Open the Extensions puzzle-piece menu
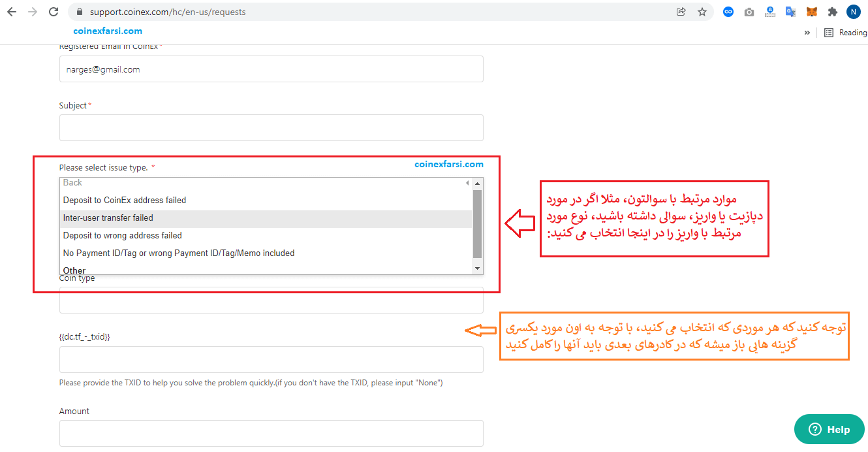Image resolution: width=868 pixels, height=452 pixels. click(832, 12)
